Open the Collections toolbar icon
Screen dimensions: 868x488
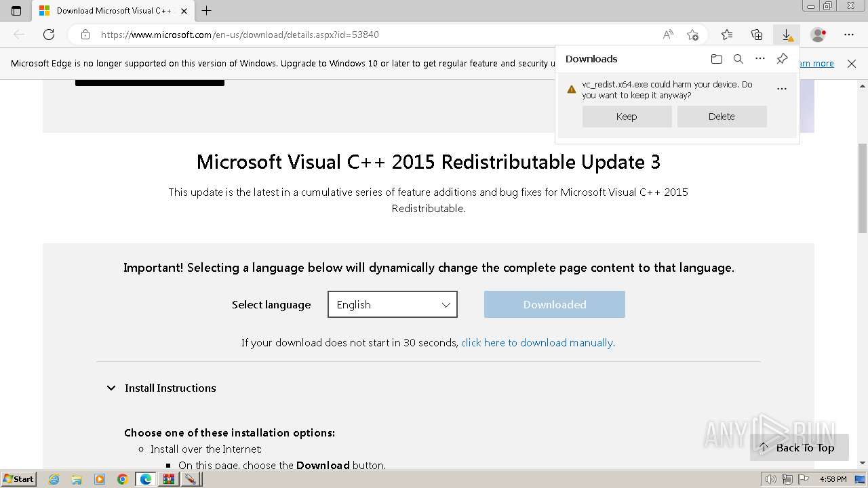coord(757,35)
